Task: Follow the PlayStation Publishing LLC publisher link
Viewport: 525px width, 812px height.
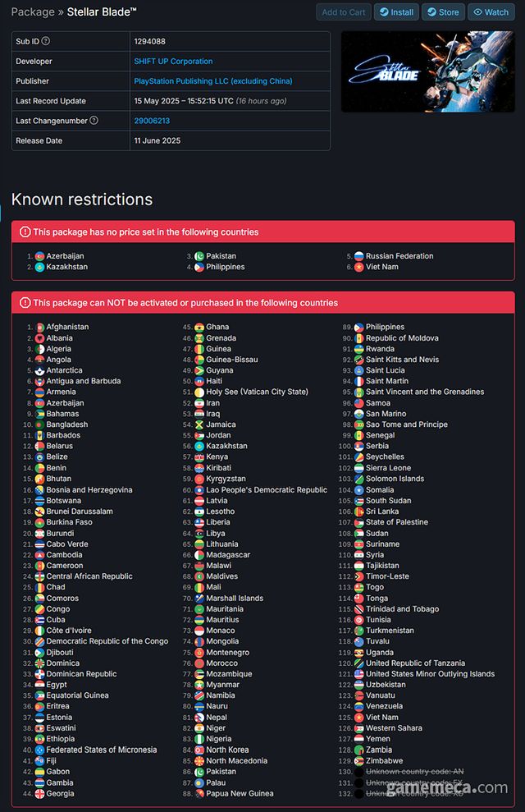Action: pyautogui.click(x=212, y=81)
